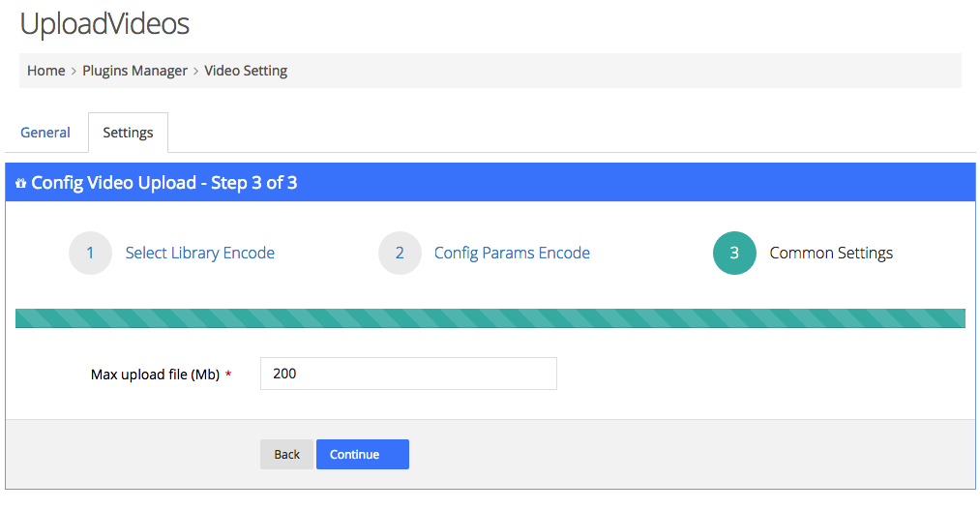Click the Config Video Upload header bar

[x=490, y=183]
